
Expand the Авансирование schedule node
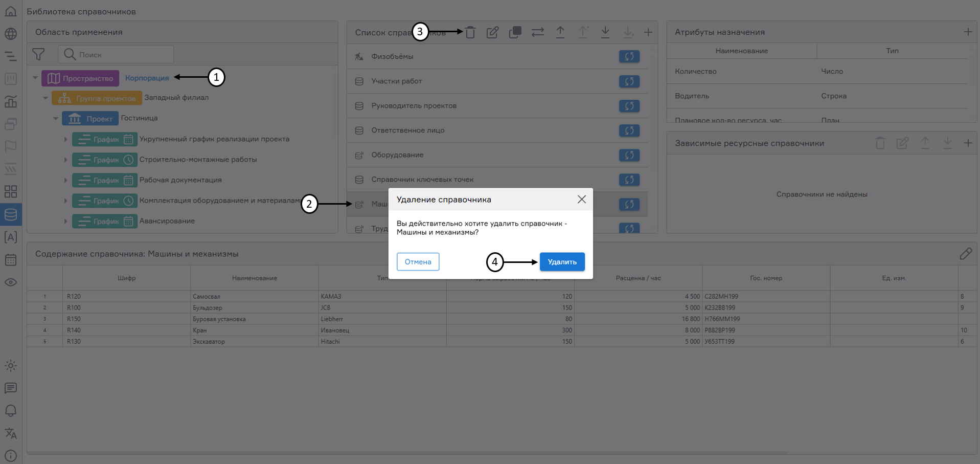coord(65,221)
